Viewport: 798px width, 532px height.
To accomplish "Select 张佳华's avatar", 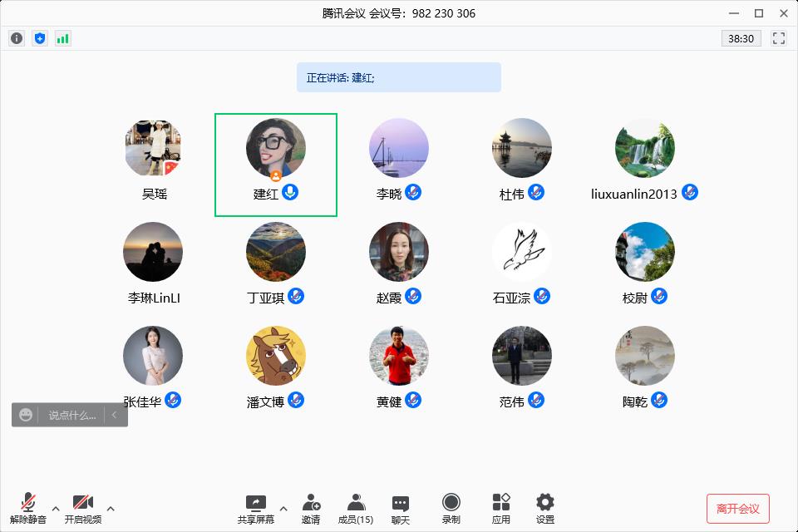I will [153, 356].
